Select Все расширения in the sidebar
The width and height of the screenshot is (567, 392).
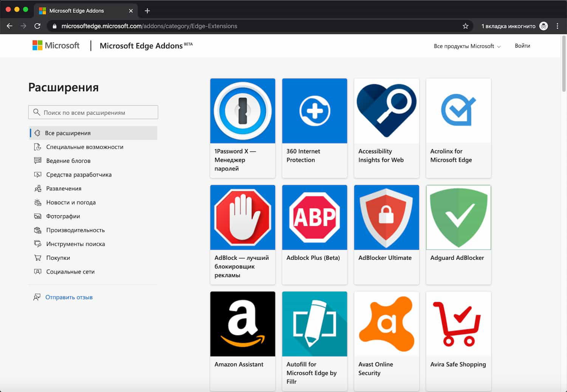point(67,133)
